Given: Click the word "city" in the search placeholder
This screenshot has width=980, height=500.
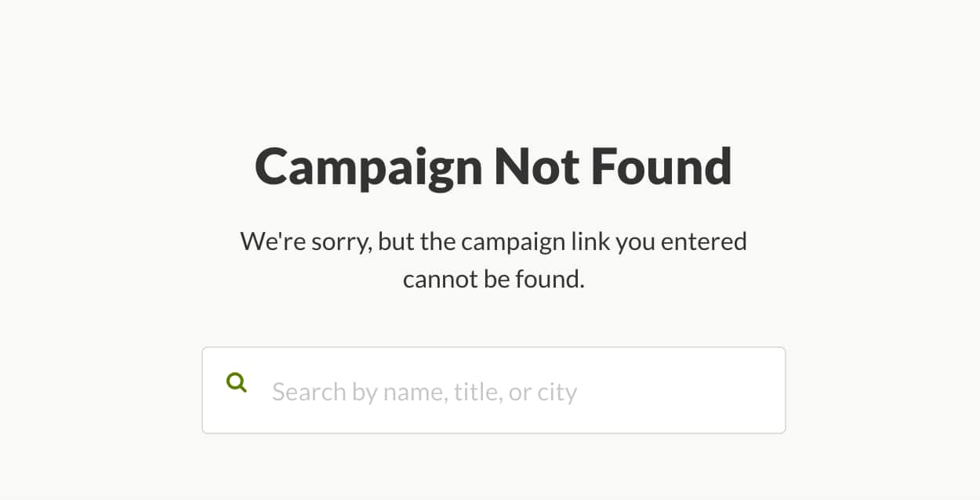Looking at the screenshot, I should [557, 391].
